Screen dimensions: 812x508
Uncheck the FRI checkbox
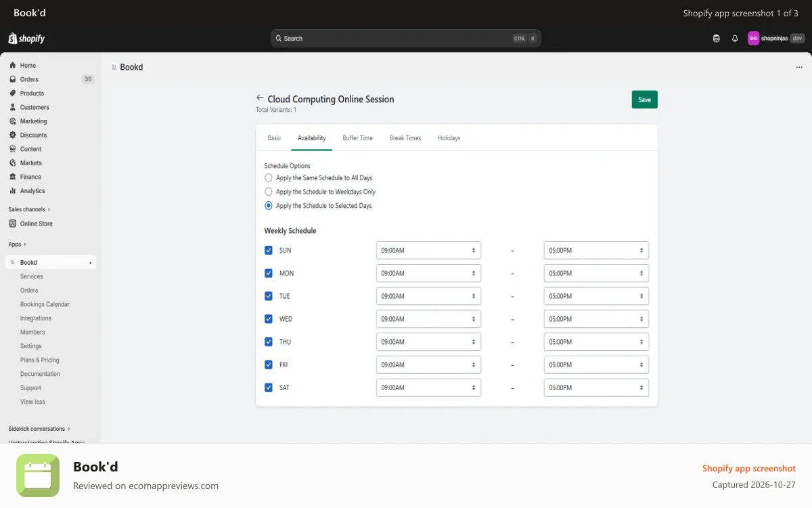click(269, 364)
